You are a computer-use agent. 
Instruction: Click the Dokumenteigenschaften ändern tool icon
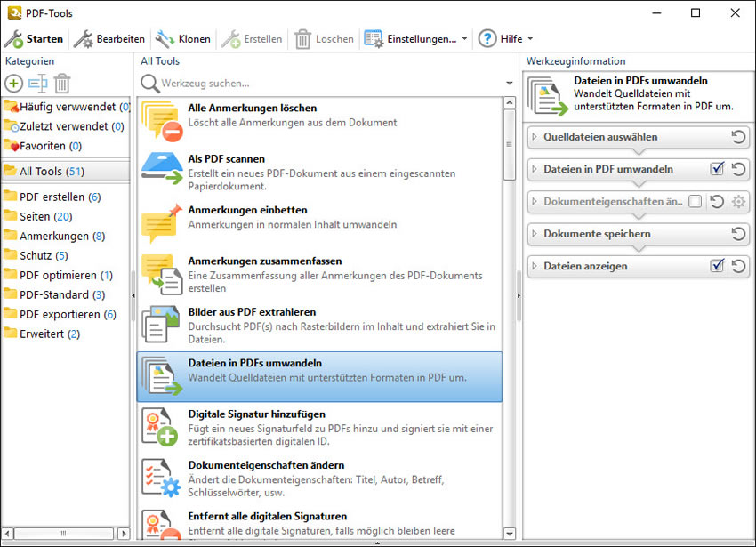coord(161,478)
